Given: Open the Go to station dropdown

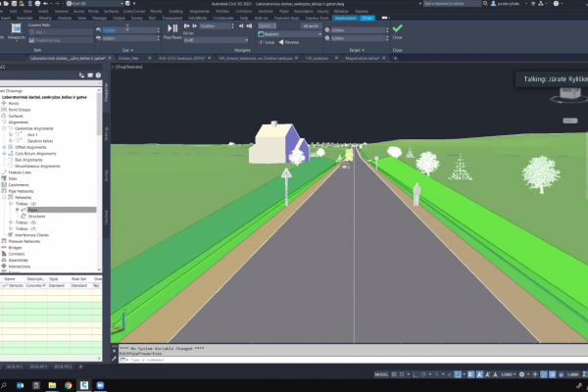Looking at the screenshot, I should pos(216,40).
